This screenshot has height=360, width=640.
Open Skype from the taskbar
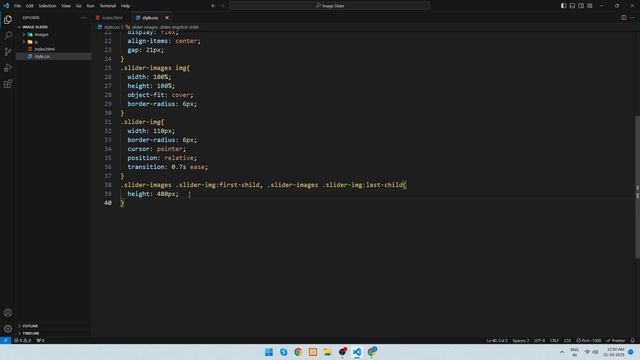[283, 352]
